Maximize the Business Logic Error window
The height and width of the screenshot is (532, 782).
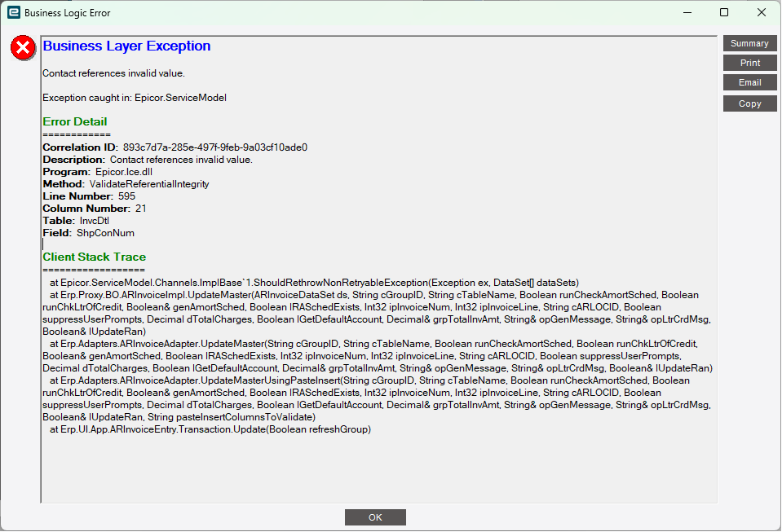(x=724, y=12)
